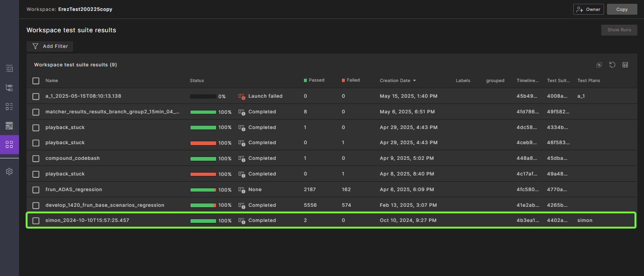This screenshot has height=276, width=644.
Task: Check the compound_codebash row checkbox
Action: point(36,158)
